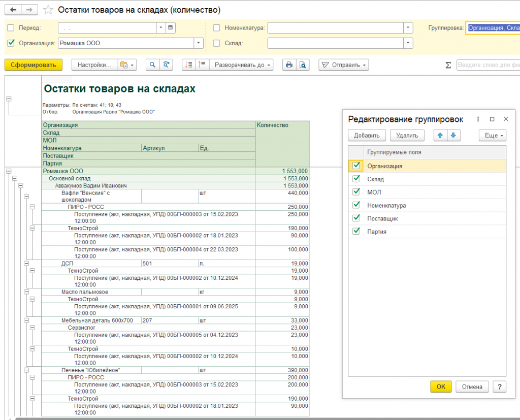Click the Группировка input field
Viewport: 520px width, 420px height.
[493, 28]
